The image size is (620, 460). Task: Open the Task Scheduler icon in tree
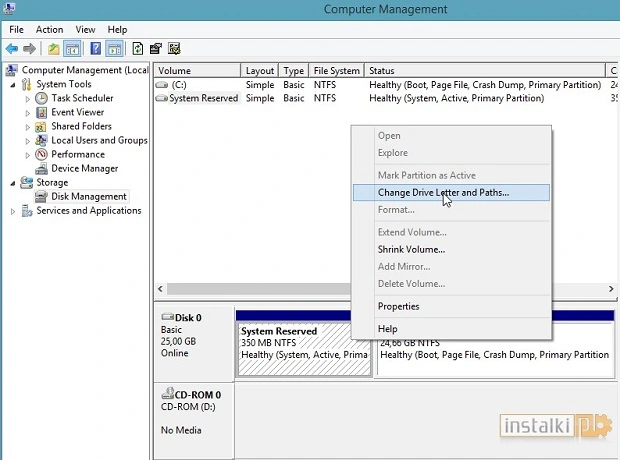42,99
